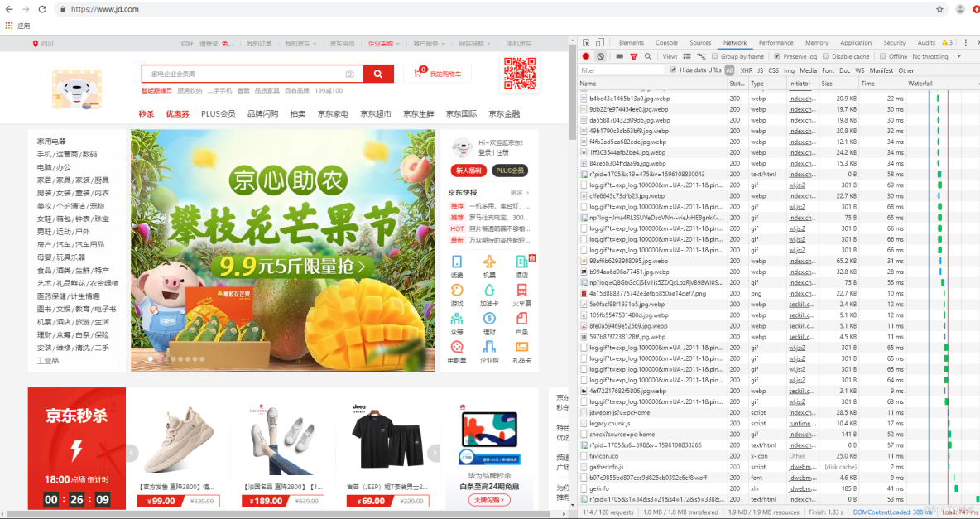Click the 企业购 enterprise purchase icon
Viewport: 980px width, 519px height.
(x=489, y=348)
